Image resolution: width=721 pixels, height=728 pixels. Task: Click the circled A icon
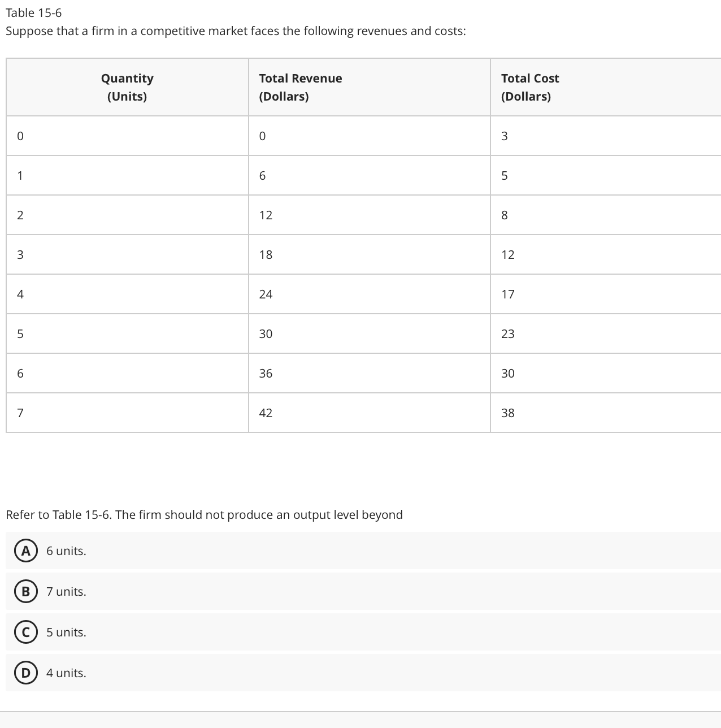(x=25, y=551)
